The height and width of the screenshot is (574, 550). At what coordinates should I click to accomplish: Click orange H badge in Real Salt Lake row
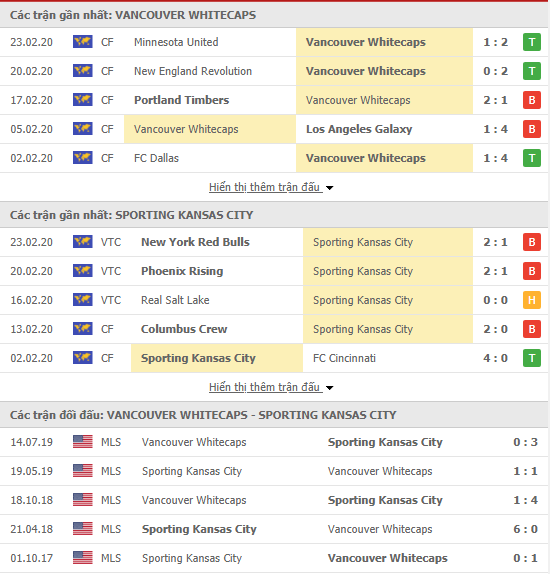(x=532, y=300)
